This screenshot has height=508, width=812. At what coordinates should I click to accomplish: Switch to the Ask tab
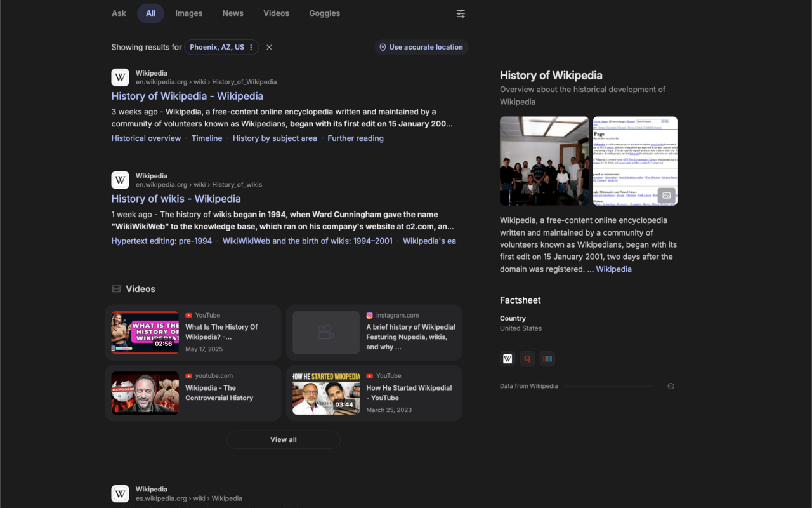(x=119, y=13)
